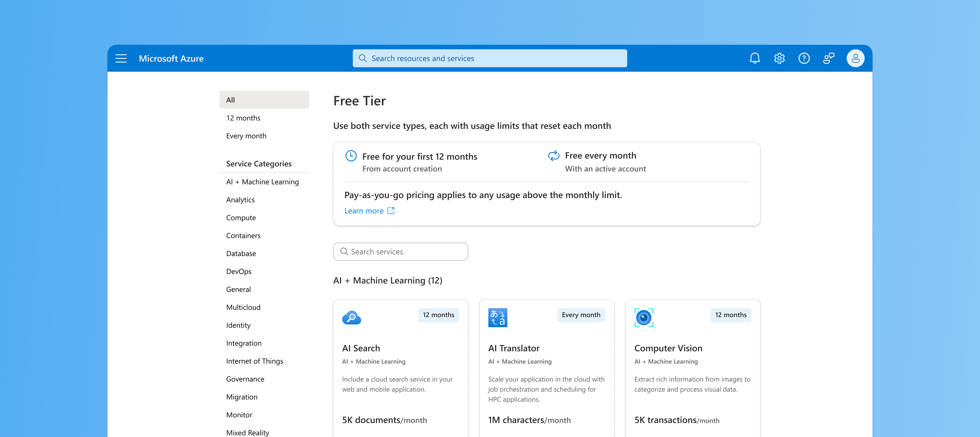Open the feedback icon in header
Image resolution: width=980 pixels, height=437 pixels.
point(829,58)
